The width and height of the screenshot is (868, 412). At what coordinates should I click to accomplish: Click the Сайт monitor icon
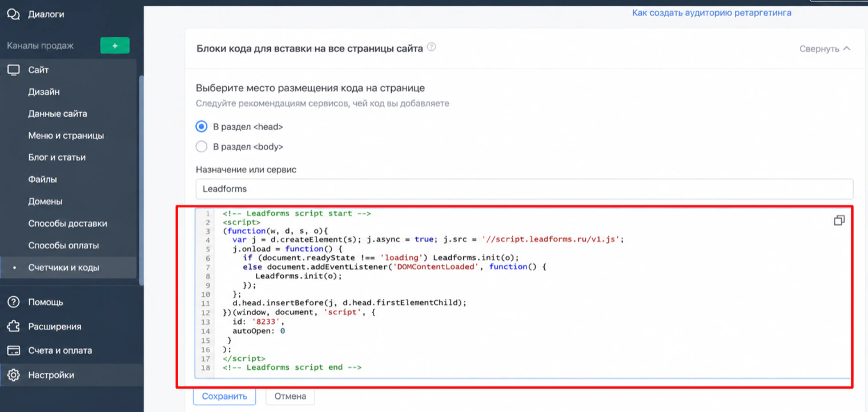(13, 70)
